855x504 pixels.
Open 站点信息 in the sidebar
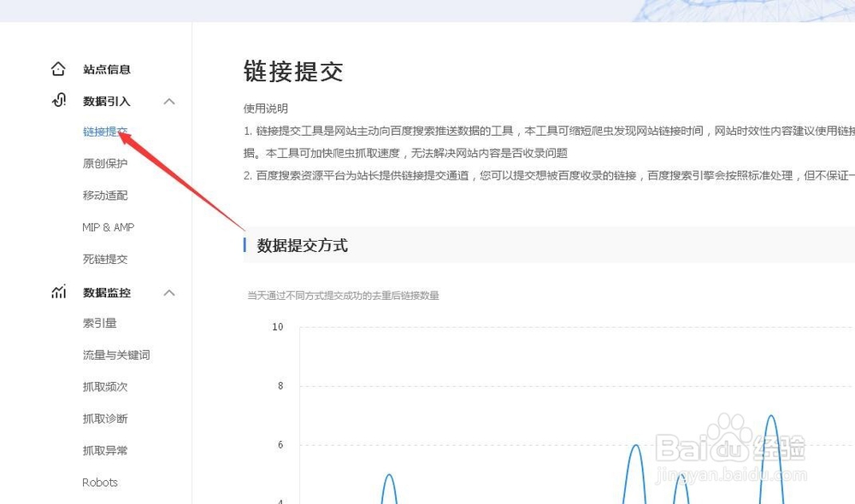(x=106, y=69)
